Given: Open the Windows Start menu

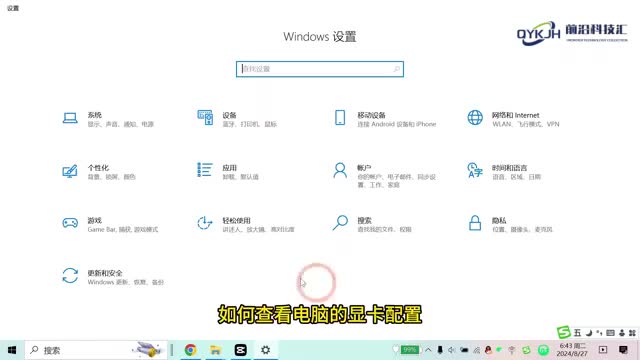Looking at the screenshot, I should click(x=12, y=350).
